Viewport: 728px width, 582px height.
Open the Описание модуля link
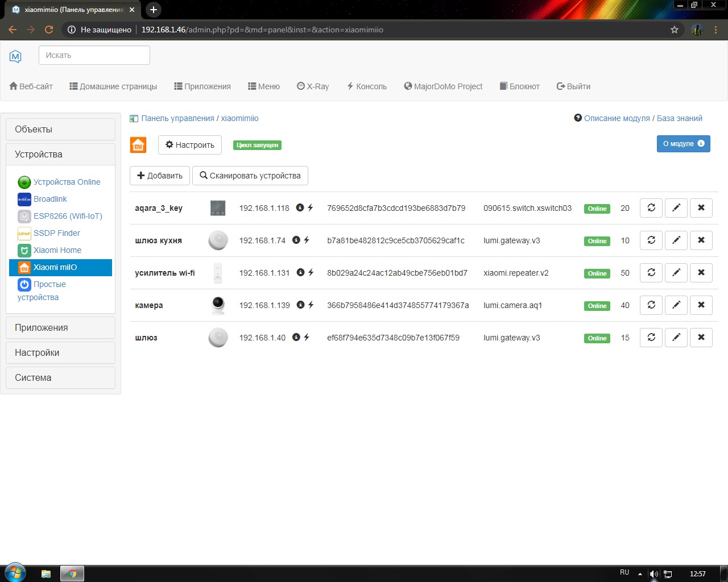coord(617,118)
